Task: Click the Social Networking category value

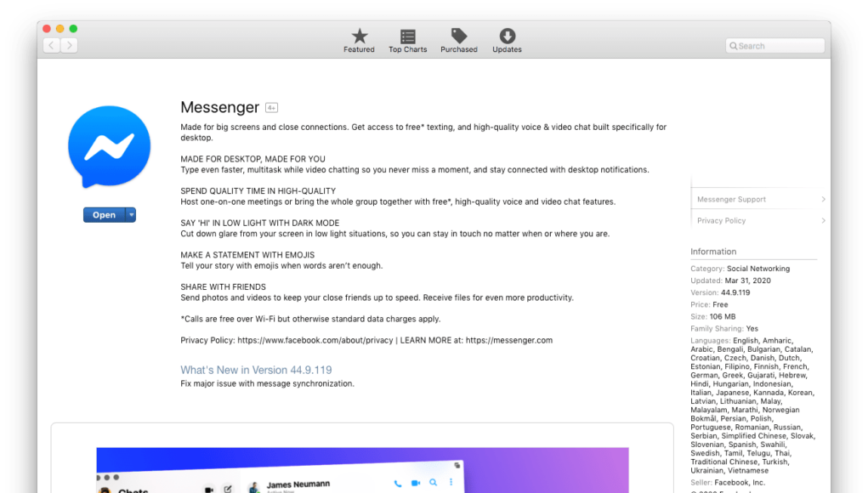Action: [757, 269]
